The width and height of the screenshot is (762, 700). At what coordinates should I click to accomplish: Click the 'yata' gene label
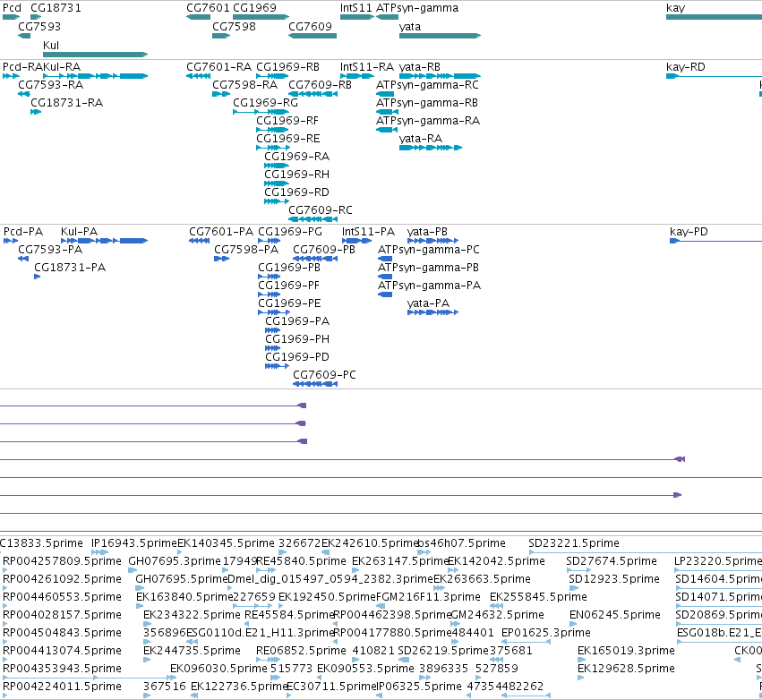point(410,27)
